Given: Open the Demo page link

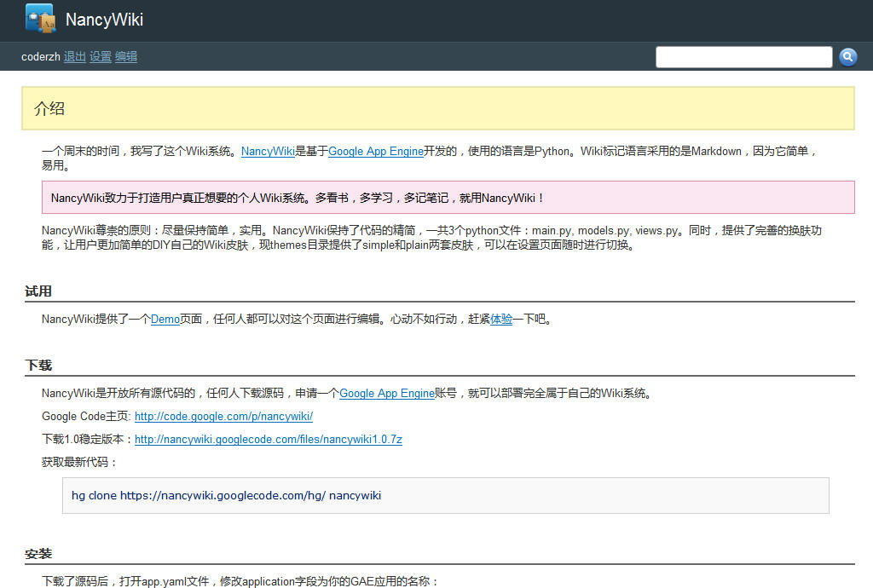Looking at the screenshot, I should tap(165, 320).
